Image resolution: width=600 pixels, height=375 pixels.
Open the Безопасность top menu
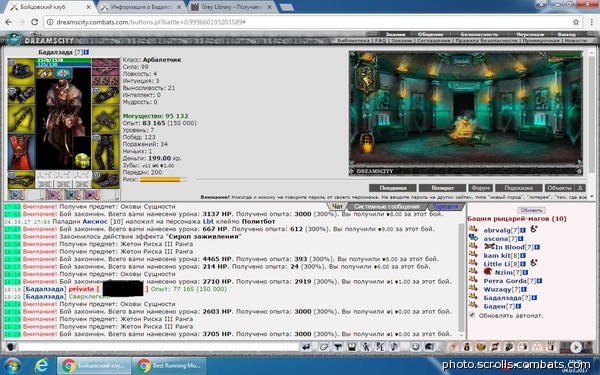(x=479, y=34)
